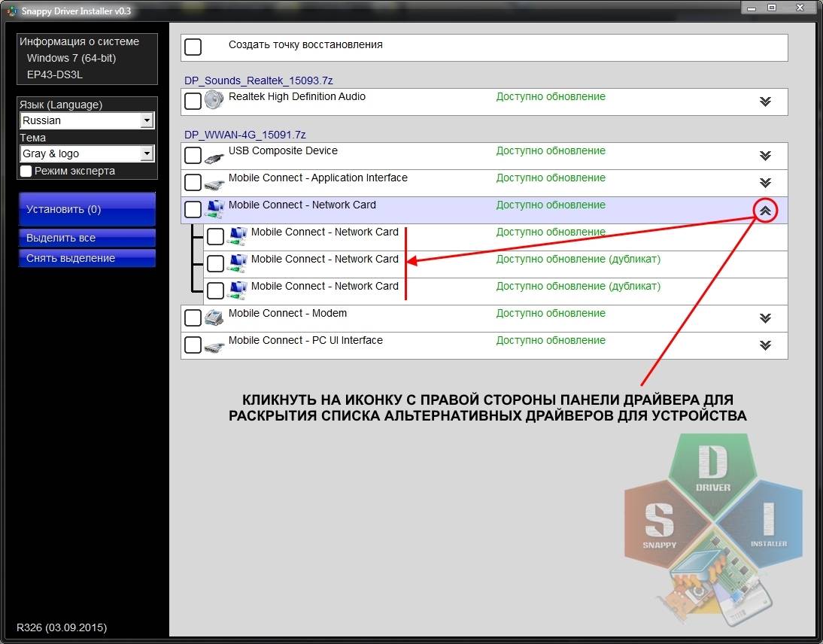Open the Язык (Language) dropdown showing Russian
Viewport: 823px width, 644px height.
(x=87, y=120)
